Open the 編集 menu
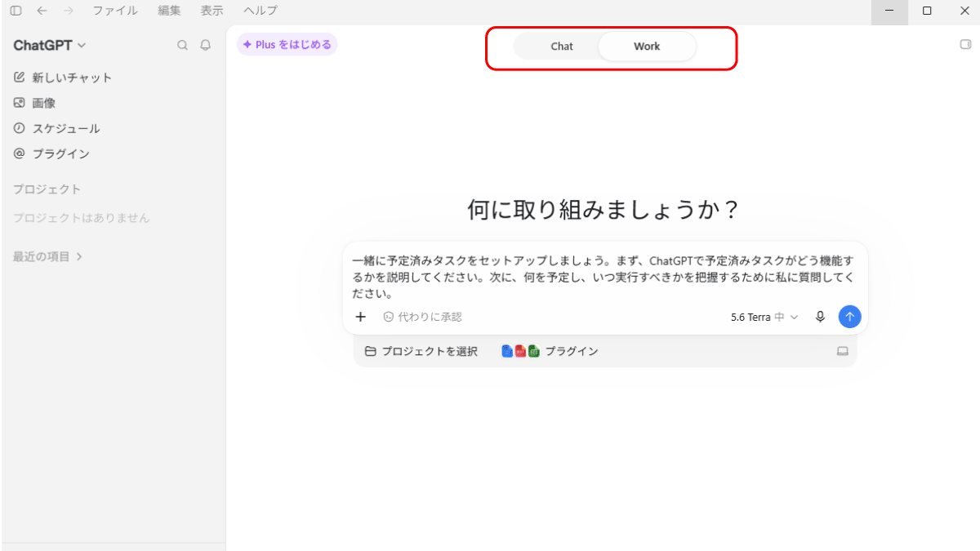This screenshot has width=980, height=551. click(169, 11)
